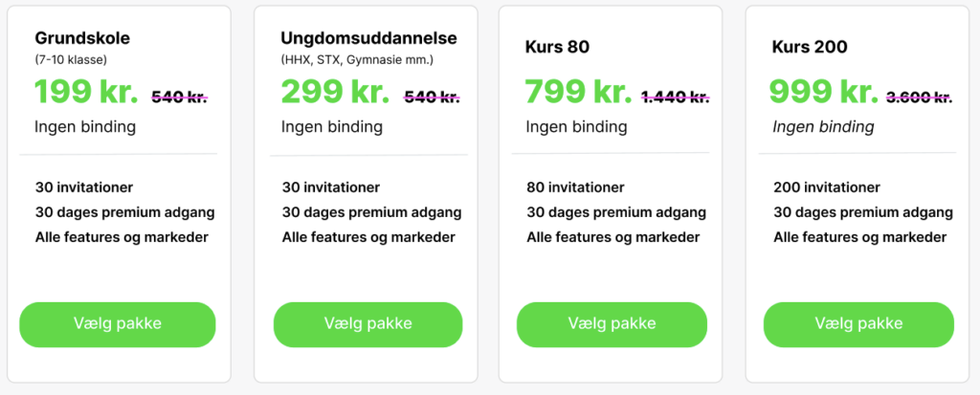
Task: Select Vælg pakke under Ungdomsuddannelse
Action: point(368,324)
